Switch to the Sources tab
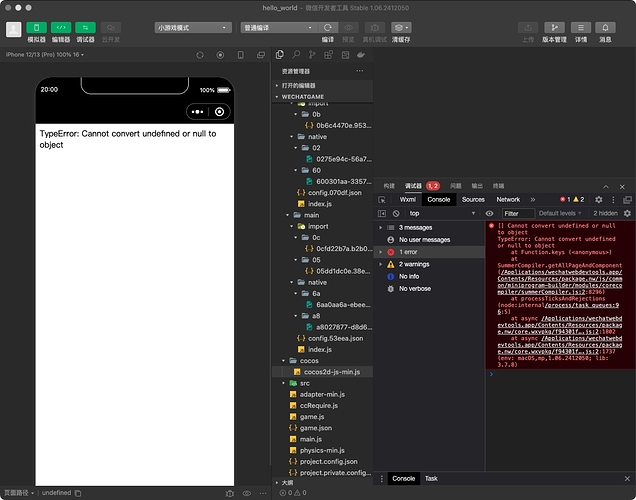Image resolution: width=636 pixels, height=500 pixels. click(473, 200)
